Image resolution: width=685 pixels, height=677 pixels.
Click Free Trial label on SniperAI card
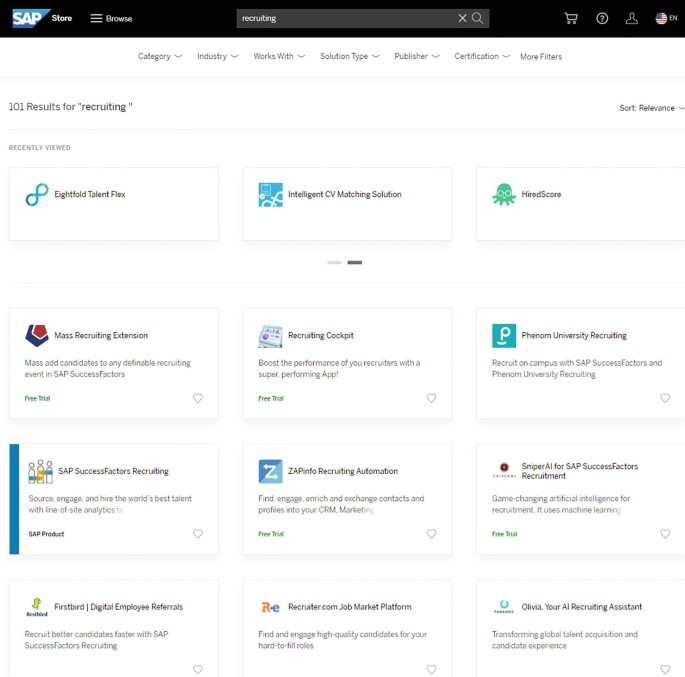[505, 534]
